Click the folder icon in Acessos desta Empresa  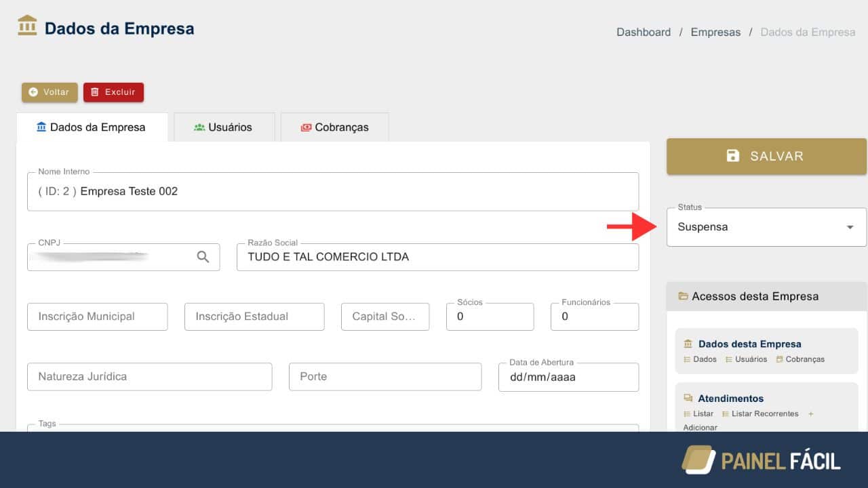point(683,296)
